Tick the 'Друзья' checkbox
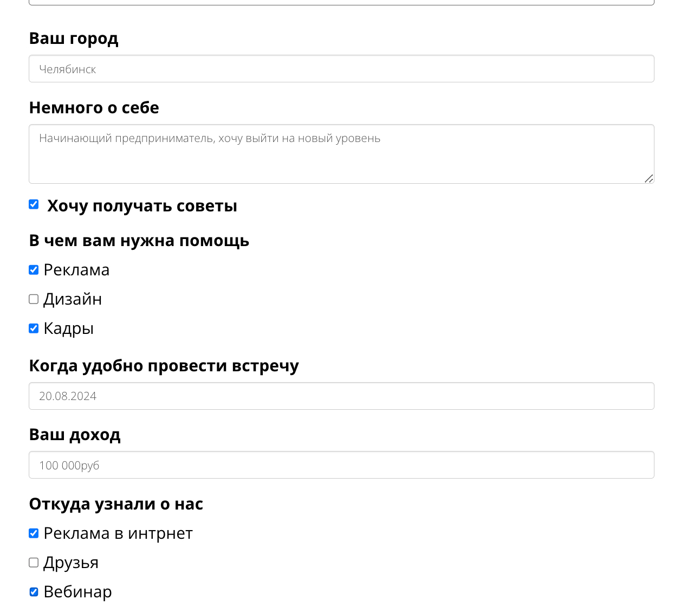 click(x=34, y=563)
